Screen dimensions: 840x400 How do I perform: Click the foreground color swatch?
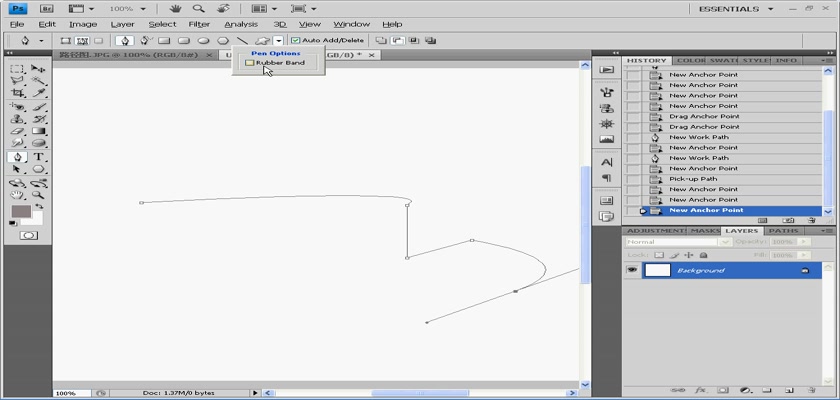coord(21,210)
